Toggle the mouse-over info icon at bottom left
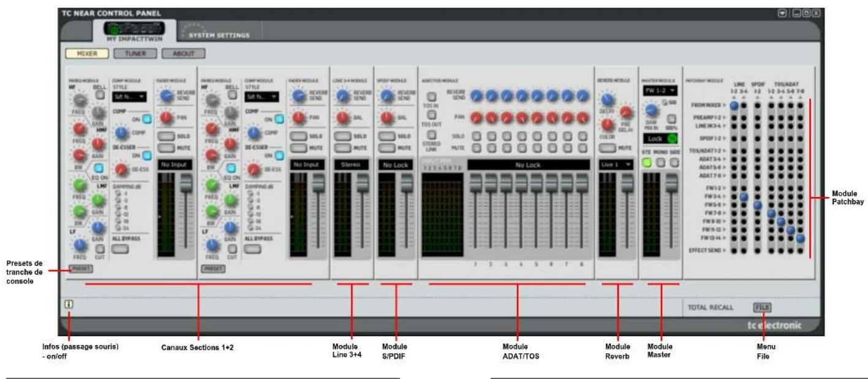868x379 pixels. tap(68, 305)
